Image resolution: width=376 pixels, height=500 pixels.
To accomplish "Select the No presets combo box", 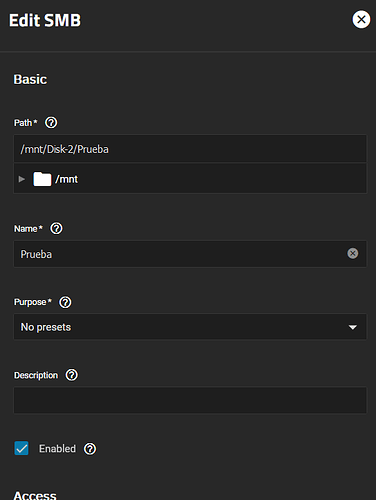I will pos(190,327).
